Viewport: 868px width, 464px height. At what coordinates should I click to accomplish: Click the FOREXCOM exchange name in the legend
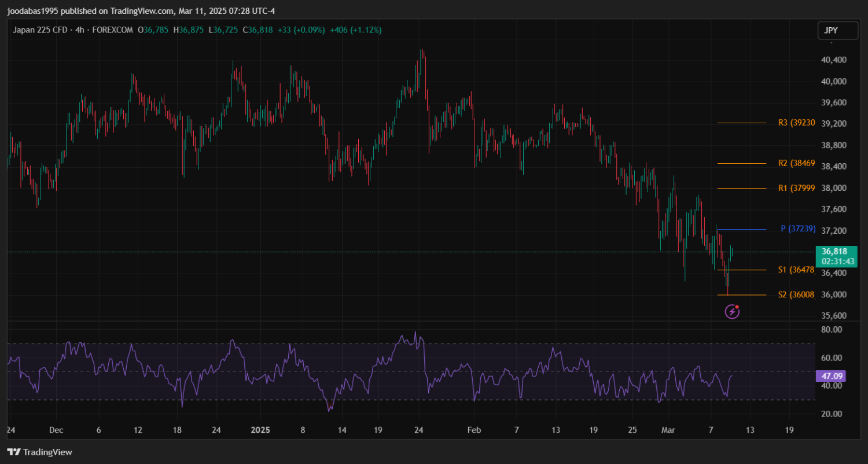click(x=112, y=30)
